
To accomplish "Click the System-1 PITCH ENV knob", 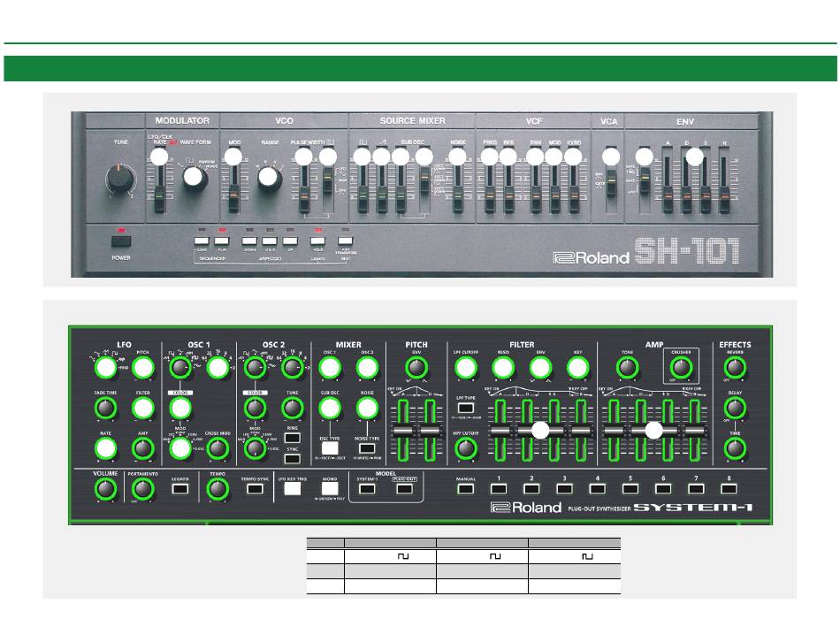I will (x=416, y=368).
